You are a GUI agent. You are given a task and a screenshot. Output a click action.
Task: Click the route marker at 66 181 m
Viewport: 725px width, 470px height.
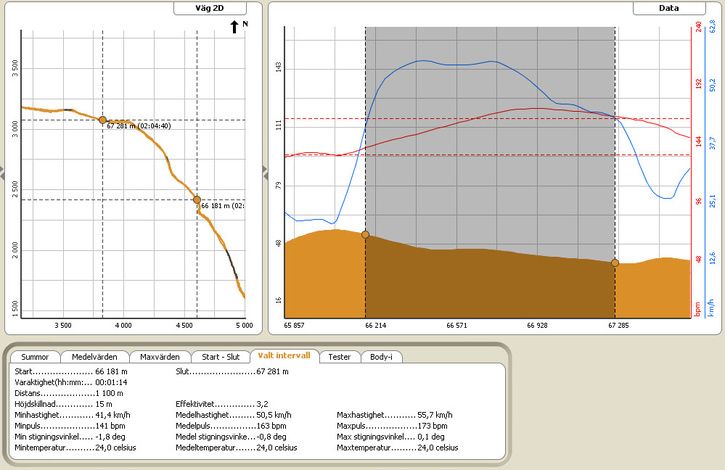click(197, 200)
